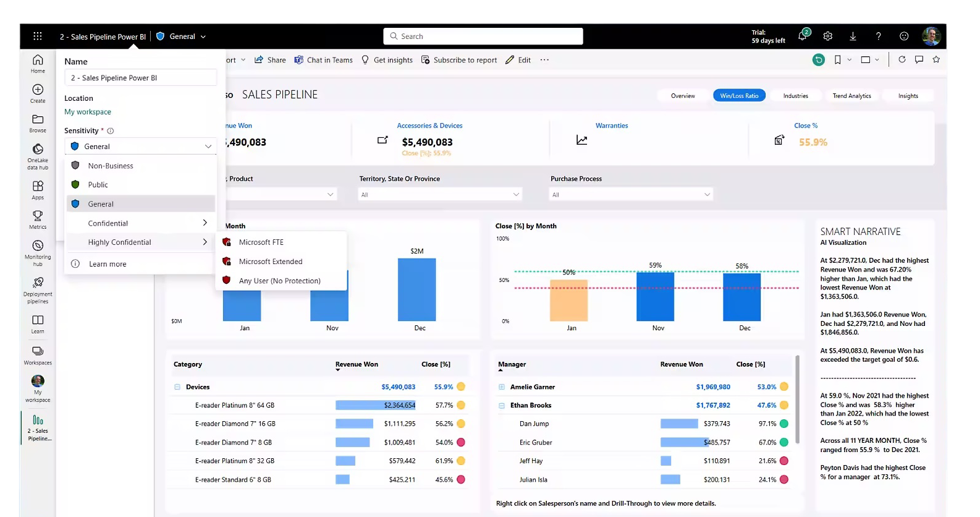Click the refresh visuals icon
The image size is (980, 517).
pyautogui.click(x=902, y=59)
